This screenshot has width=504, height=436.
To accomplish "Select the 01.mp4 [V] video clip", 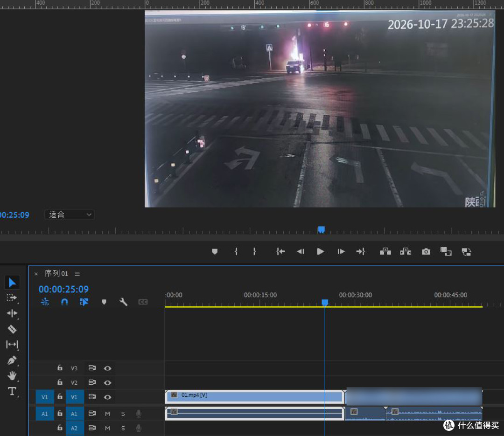I will 254,396.
